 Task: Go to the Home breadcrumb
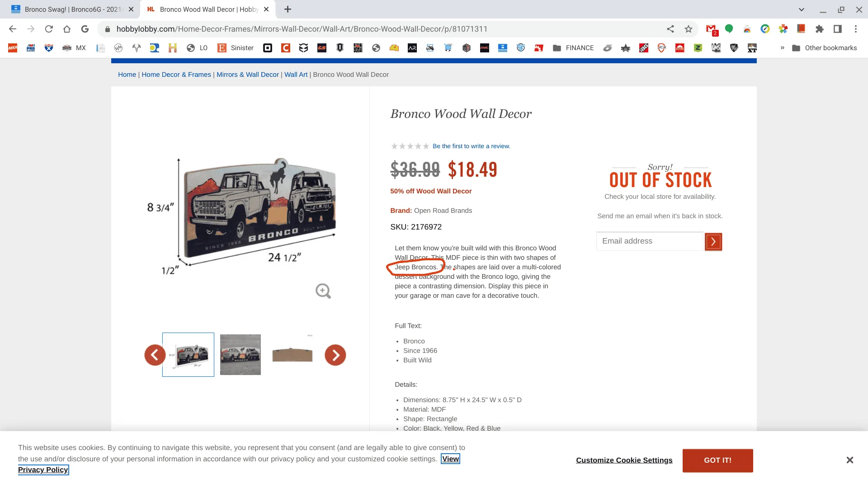(x=127, y=75)
